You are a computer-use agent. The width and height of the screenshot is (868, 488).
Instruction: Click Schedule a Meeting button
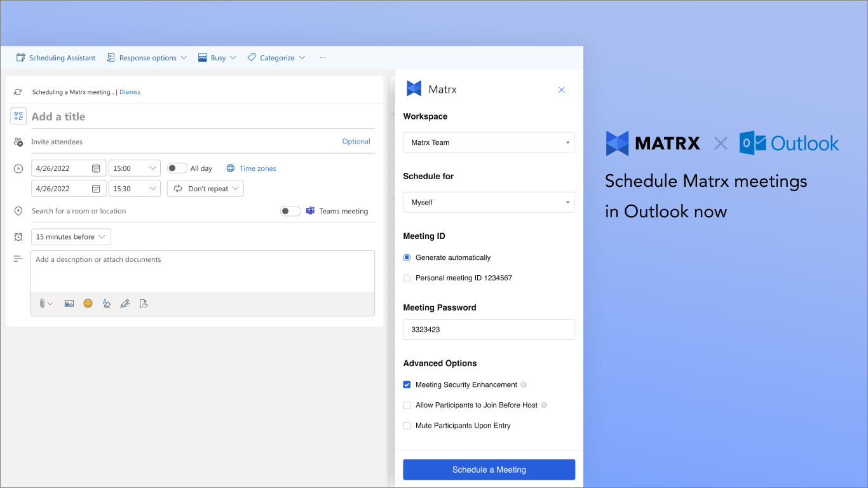click(x=489, y=470)
